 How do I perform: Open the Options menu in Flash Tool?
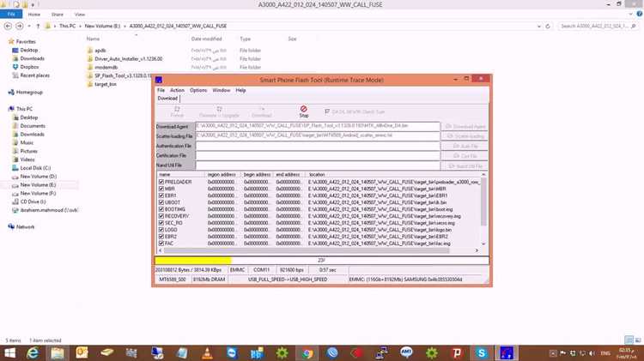(x=198, y=90)
